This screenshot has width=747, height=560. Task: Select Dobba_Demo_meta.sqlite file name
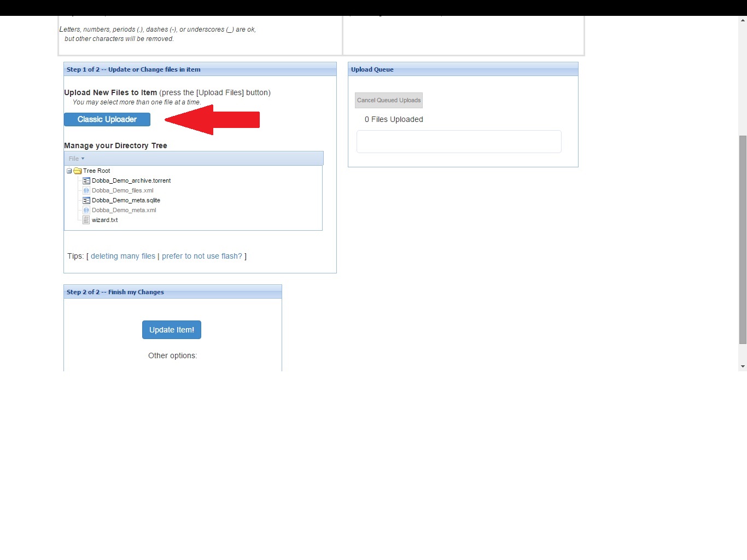tap(126, 200)
